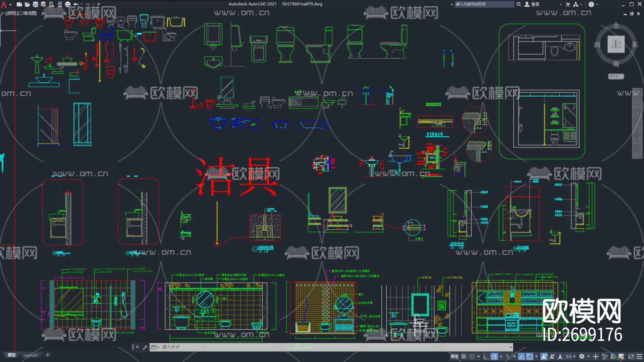The image size is (644, 362).
Task: Click the [-] viewport controls label
Action: point(3,13)
